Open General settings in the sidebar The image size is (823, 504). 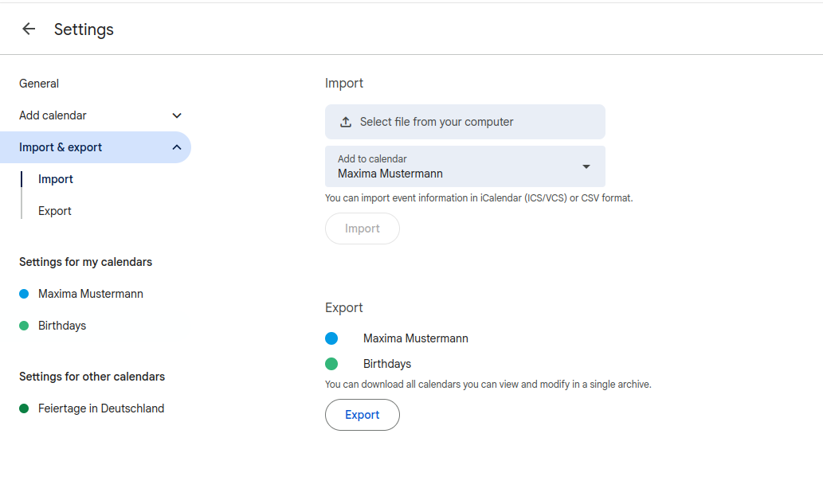39,84
